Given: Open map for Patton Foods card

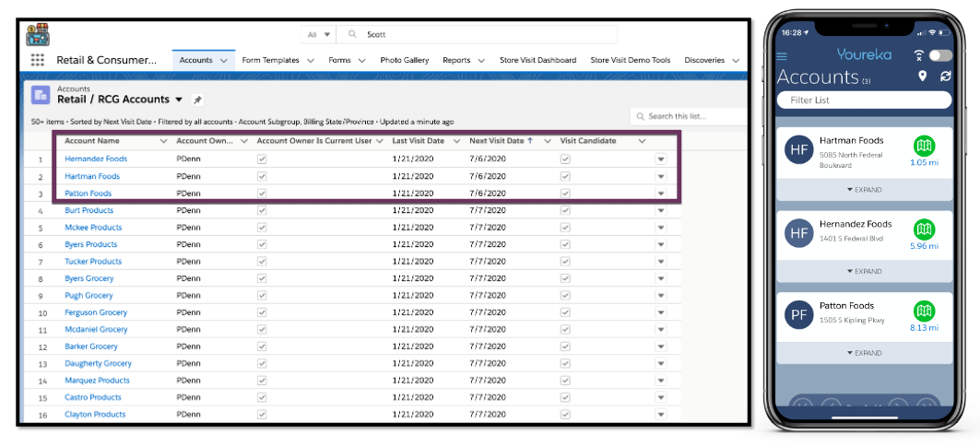Looking at the screenshot, I should click(924, 312).
